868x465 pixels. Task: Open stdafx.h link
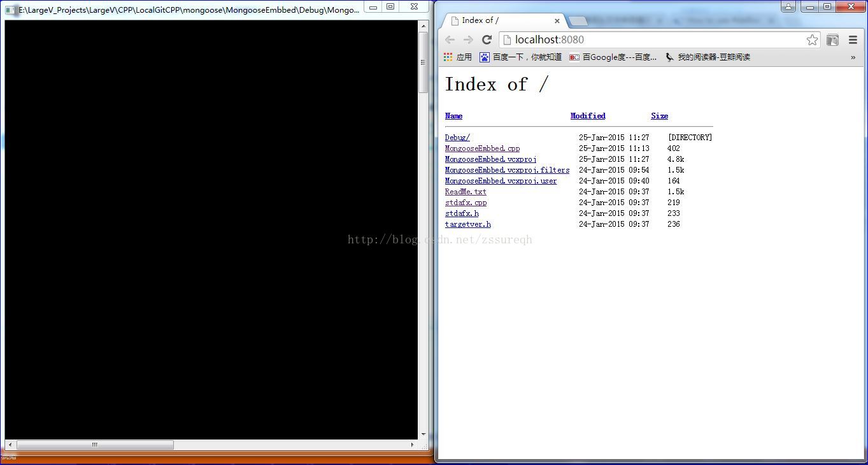click(x=462, y=213)
